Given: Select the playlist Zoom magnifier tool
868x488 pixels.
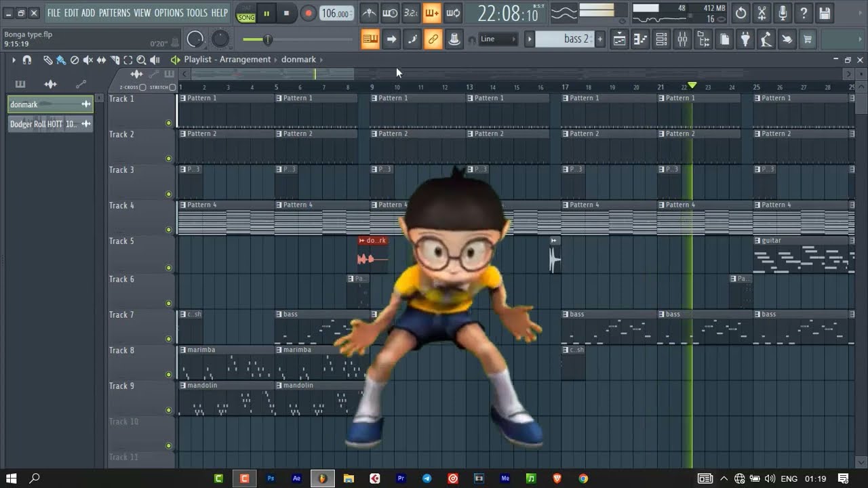Looking at the screenshot, I should pyautogui.click(x=141, y=60).
